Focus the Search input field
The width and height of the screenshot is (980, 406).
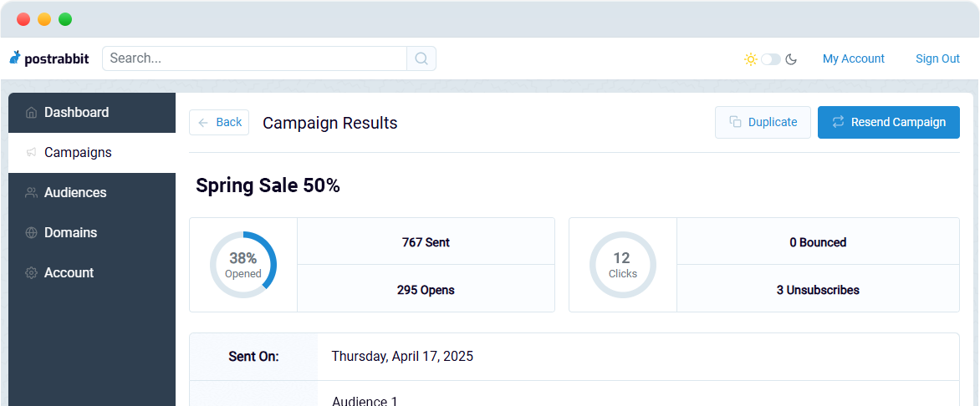[254, 58]
